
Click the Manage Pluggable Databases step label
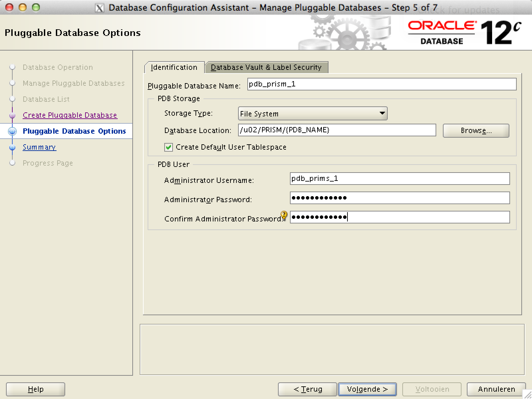tap(73, 83)
